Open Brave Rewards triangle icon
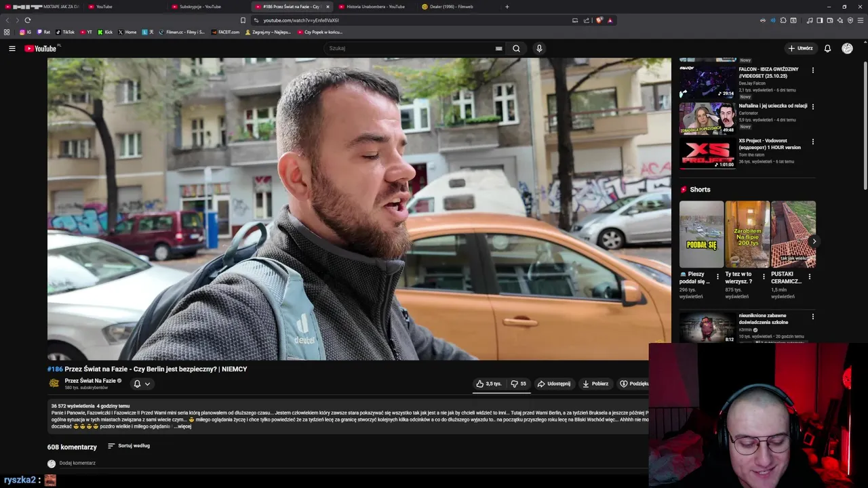The width and height of the screenshot is (868, 488). coord(610,20)
